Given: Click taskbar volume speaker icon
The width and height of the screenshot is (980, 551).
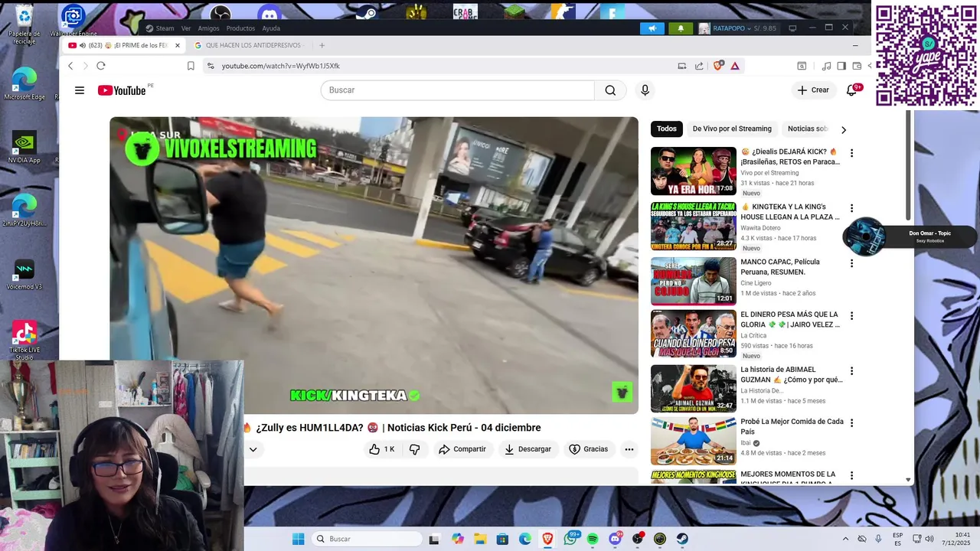Looking at the screenshot, I should [x=929, y=539].
